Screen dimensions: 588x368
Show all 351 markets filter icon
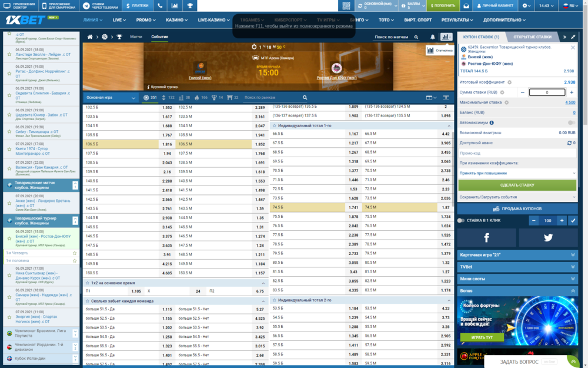(146, 98)
